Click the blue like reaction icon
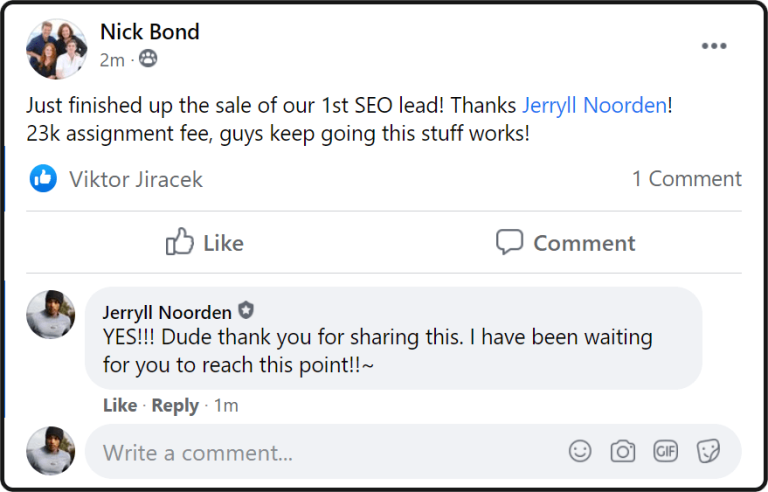The width and height of the screenshot is (768, 492). click(43, 179)
